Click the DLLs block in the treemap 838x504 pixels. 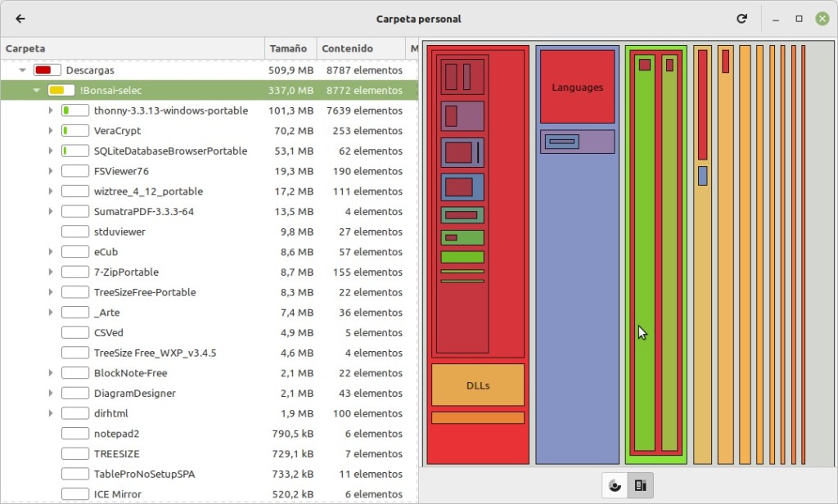(478, 385)
